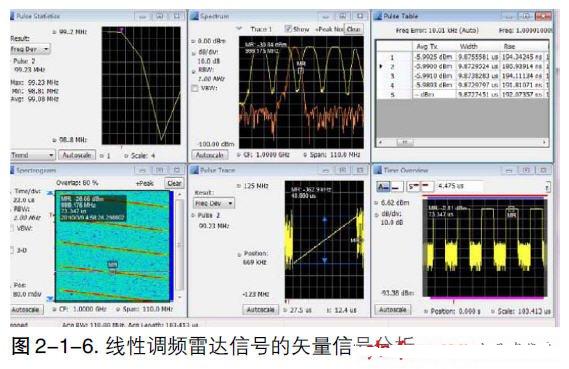Click the Pulse Table horizontal scrollbar thumb
This screenshot has height=369, width=569.
coord(405,142)
